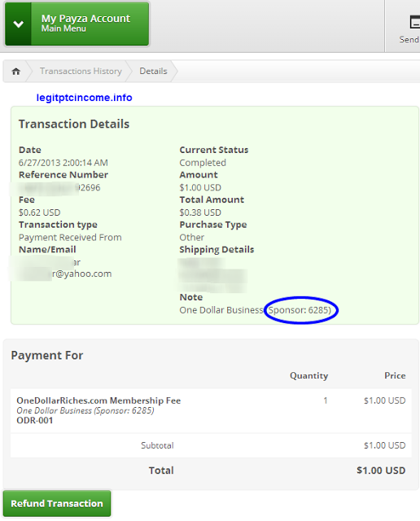Go to Transactions History breadcrumb

(x=81, y=71)
